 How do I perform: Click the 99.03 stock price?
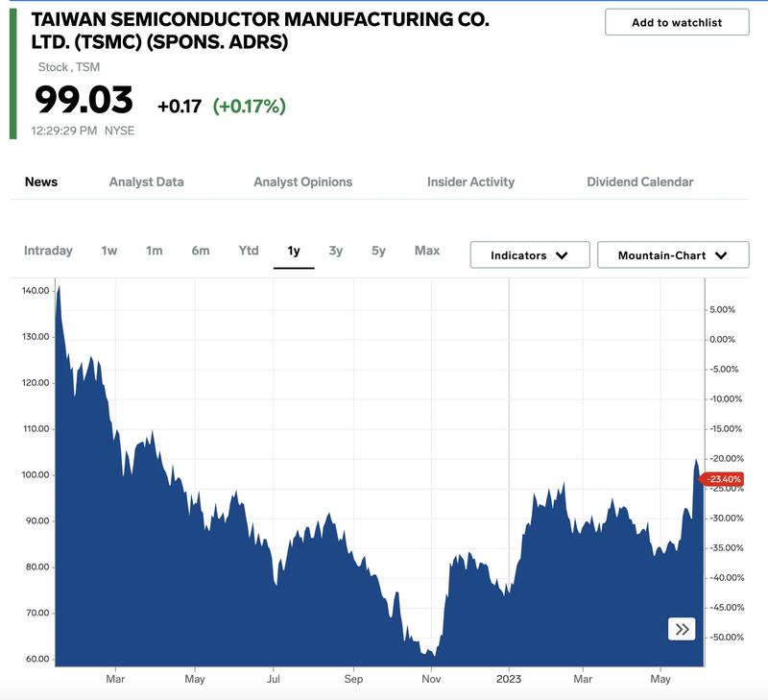pyautogui.click(x=84, y=100)
